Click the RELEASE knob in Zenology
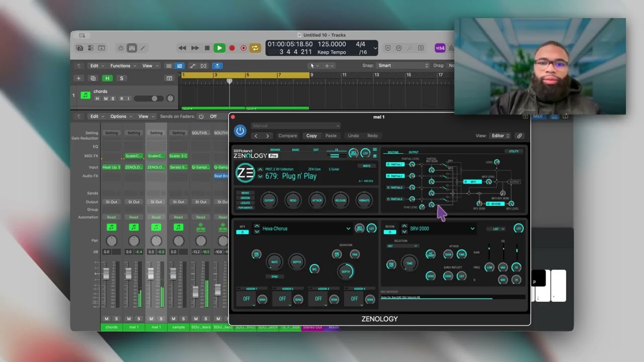Image resolution: width=644 pixels, height=362 pixels. (341, 200)
